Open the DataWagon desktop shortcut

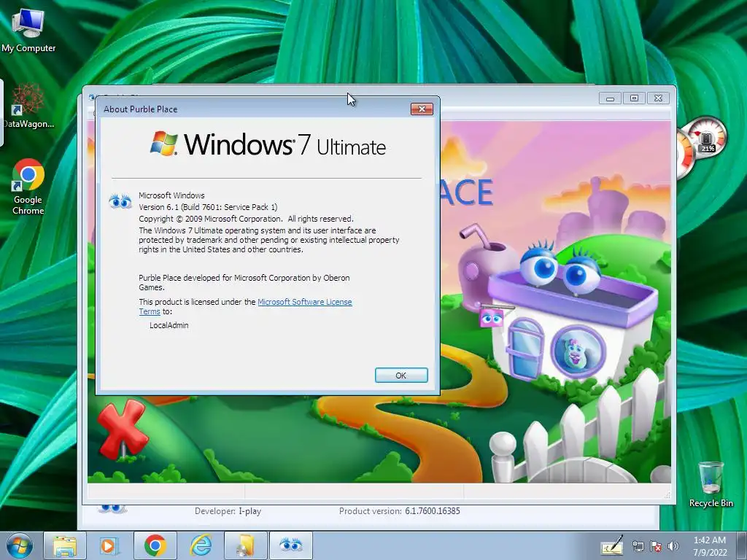coord(28,106)
